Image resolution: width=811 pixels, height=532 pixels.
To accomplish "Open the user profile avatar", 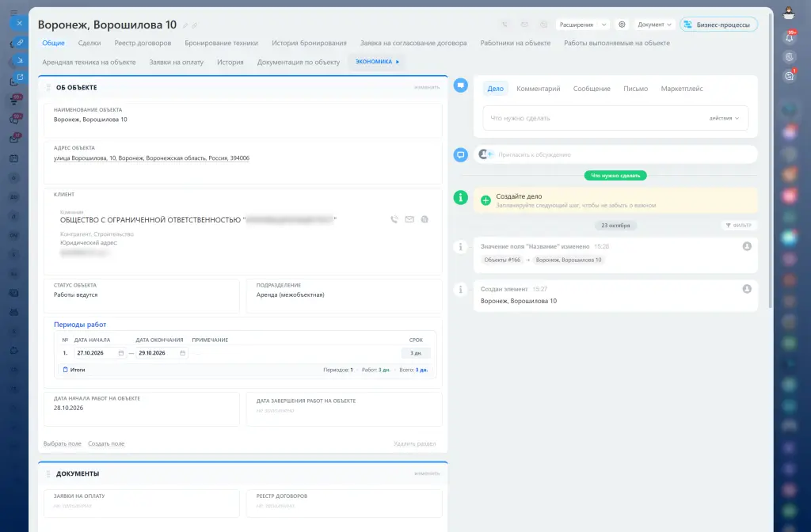I will pyautogui.click(x=789, y=13).
